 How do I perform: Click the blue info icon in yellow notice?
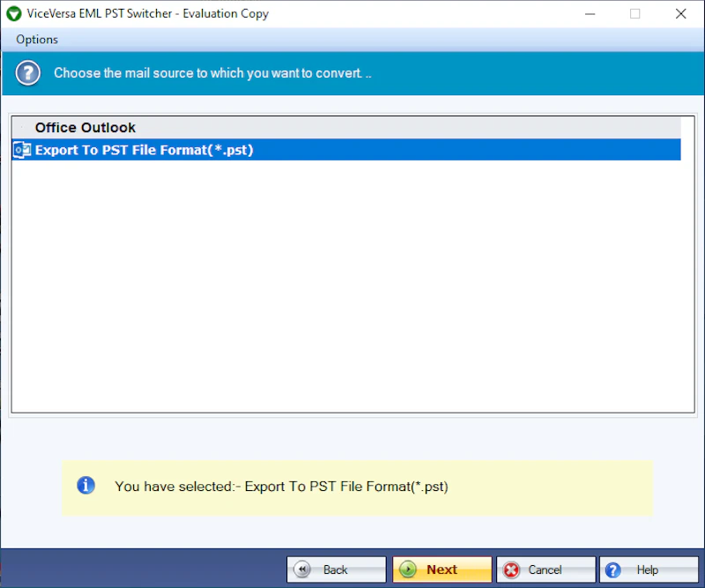tap(85, 486)
